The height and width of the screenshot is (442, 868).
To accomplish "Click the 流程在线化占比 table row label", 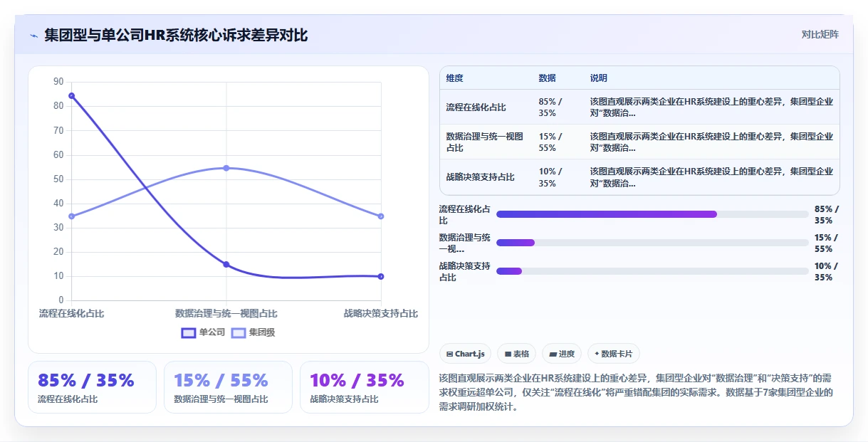I will click(x=476, y=107).
